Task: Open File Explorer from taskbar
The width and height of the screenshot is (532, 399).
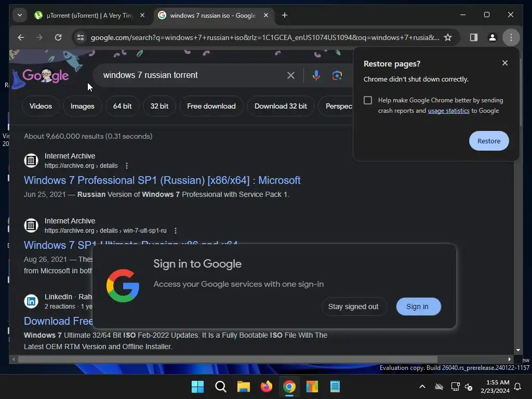Action: click(x=243, y=387)
